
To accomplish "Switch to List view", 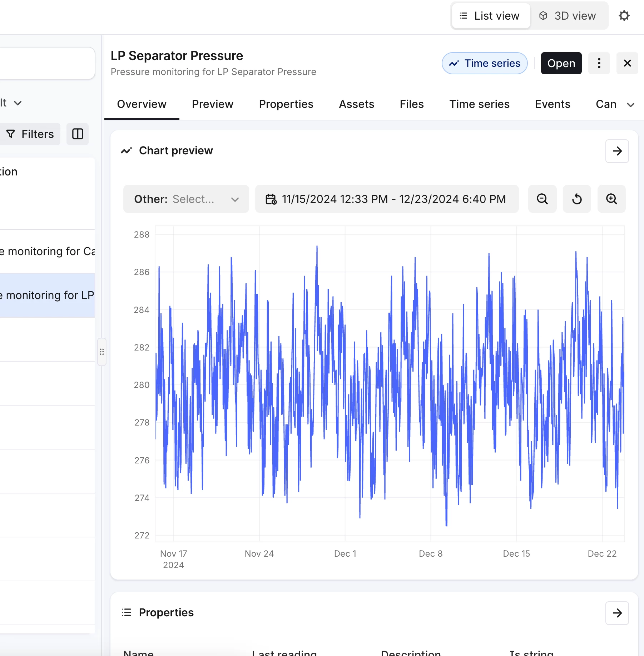I will (x=491, y=16).
